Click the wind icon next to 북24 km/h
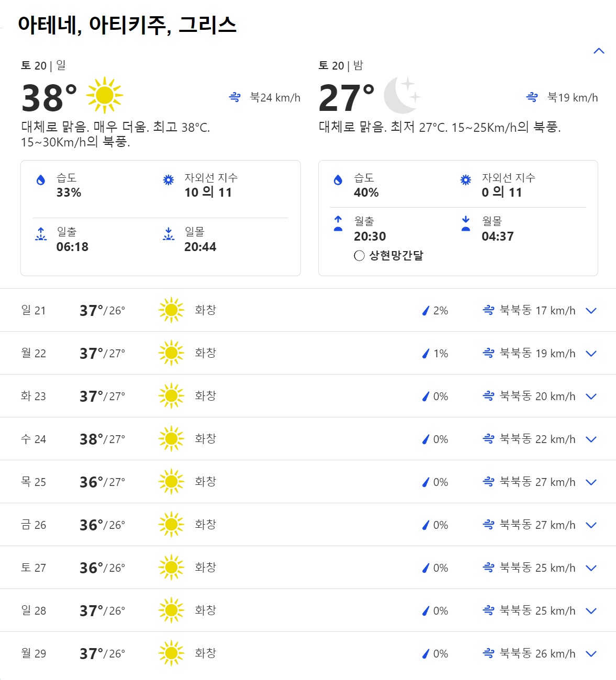Image resolution: width=616 pixels, height=680 pixels. click(x=235, y=97)
